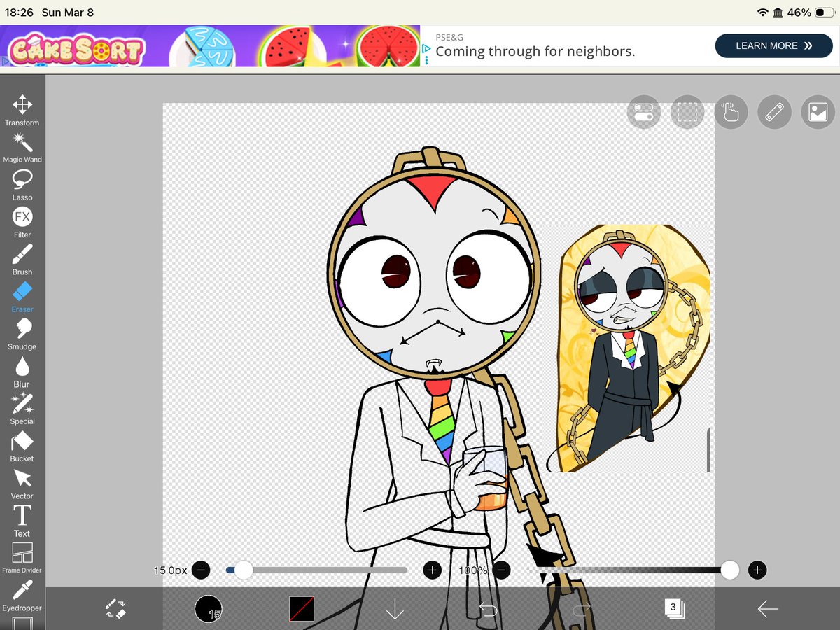The height and width of the screenshot is (630, 840).
Task: Undo the last action
Action: click(x=488, y=609)
